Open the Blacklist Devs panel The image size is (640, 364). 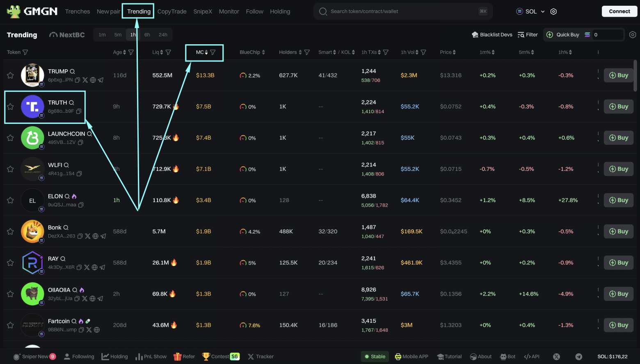pos(491,34)
